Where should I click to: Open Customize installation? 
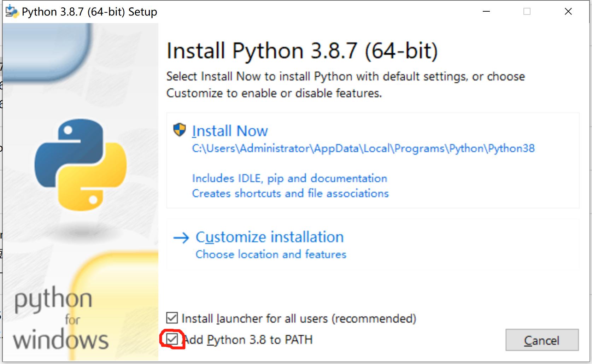[270, 237]
